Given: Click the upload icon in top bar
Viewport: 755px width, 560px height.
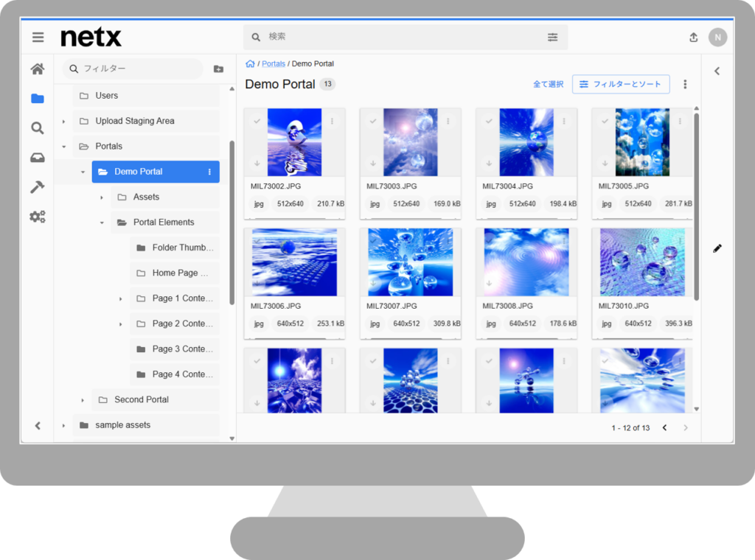Looking at the screenshot, I should click(693, 38).
